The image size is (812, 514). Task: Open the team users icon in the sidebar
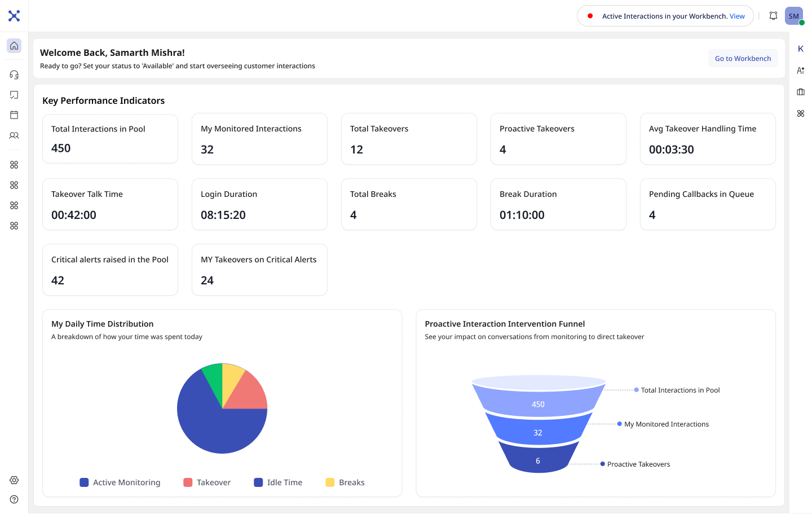[x=14, y=135]
